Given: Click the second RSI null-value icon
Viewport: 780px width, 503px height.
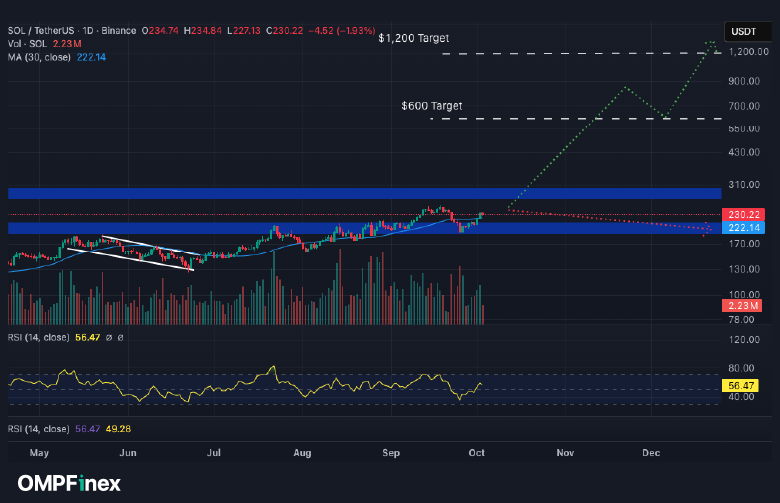Looking at the screenshot, I should click(x=121, y=338).
